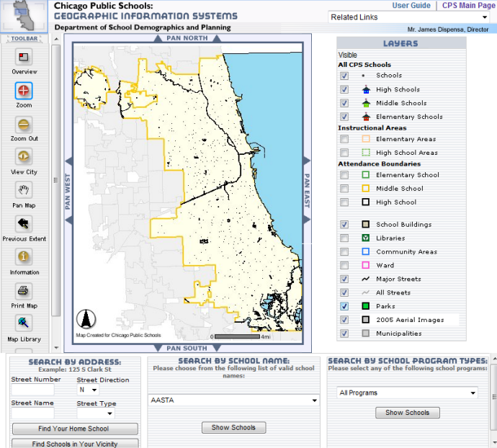
Task: Click the toolbar scroll down arrow
Action: (56, 348)
